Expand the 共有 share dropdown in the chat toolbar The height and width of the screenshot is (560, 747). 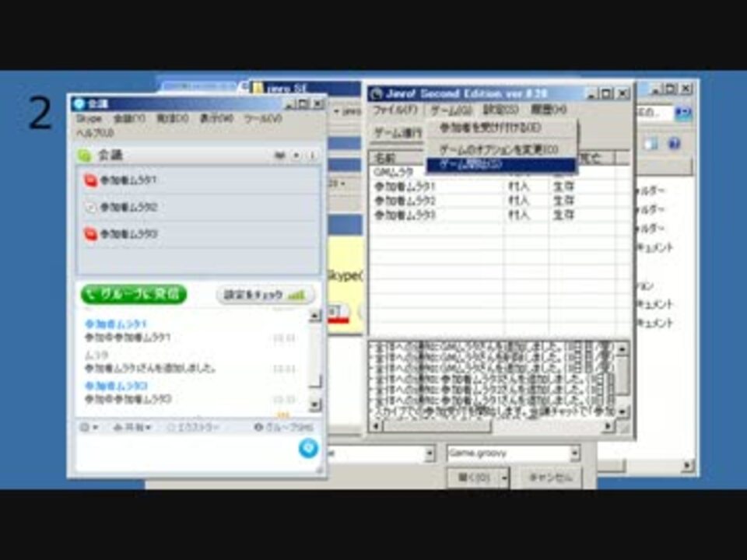point(132,428)
